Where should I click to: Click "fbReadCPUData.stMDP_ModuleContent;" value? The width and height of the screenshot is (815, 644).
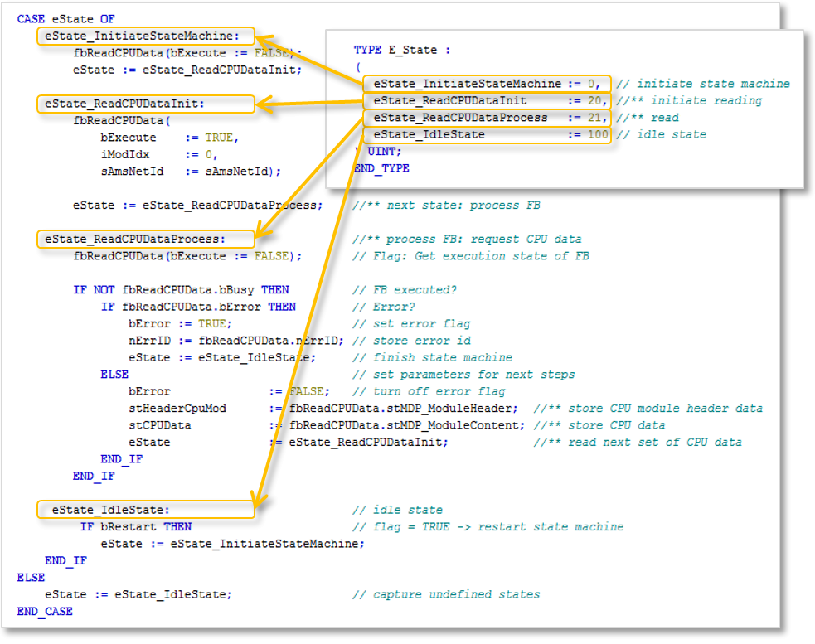[x=407, y=426]
